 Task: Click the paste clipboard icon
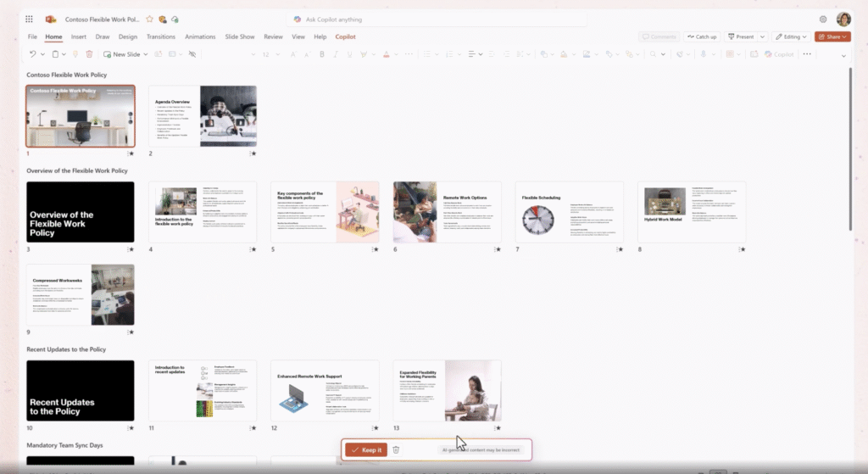pos(55,54)
